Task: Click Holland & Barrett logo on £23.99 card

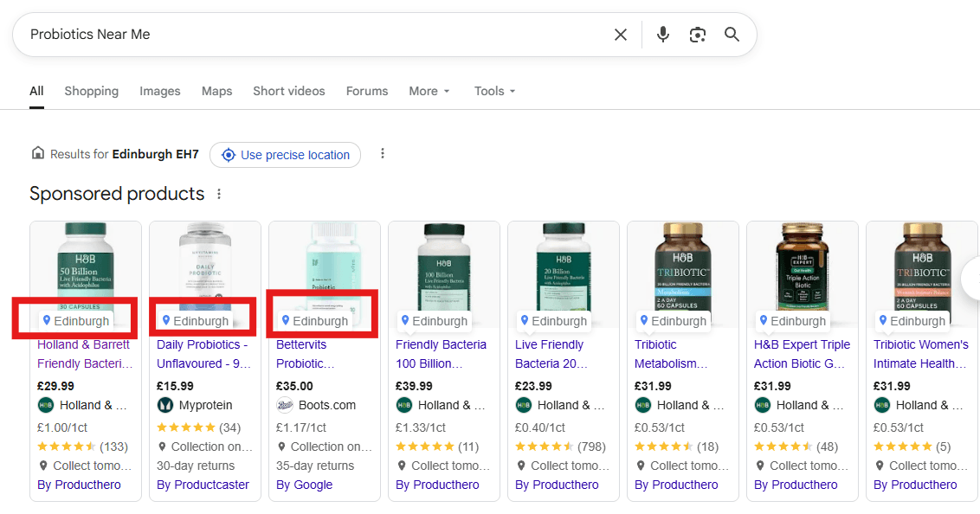Action: pyautogui.click(x=524, y=405)
